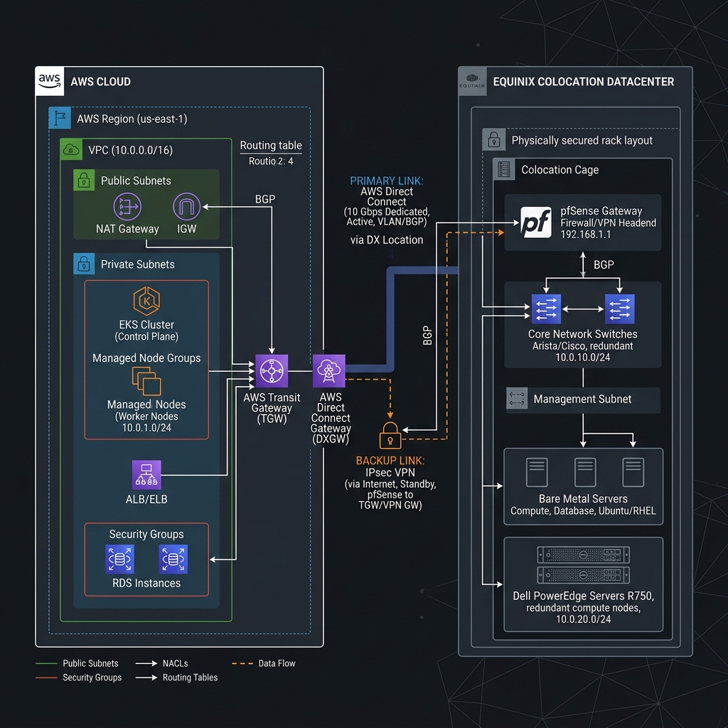
Task: Select the secured rack lock icon
Action: coord(493,140)
